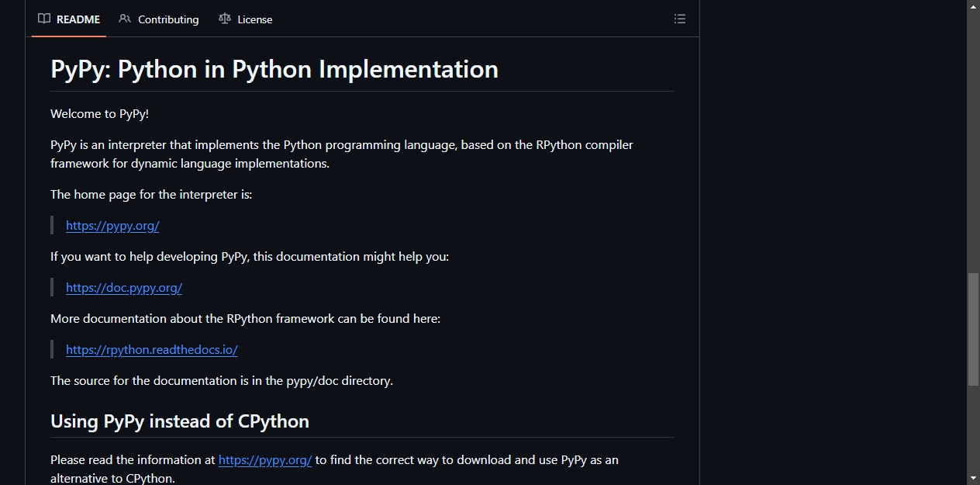Click the Contributing people icon
This screenshot has height=485, width=980.
pyautogui.click(x=125, y=19)
